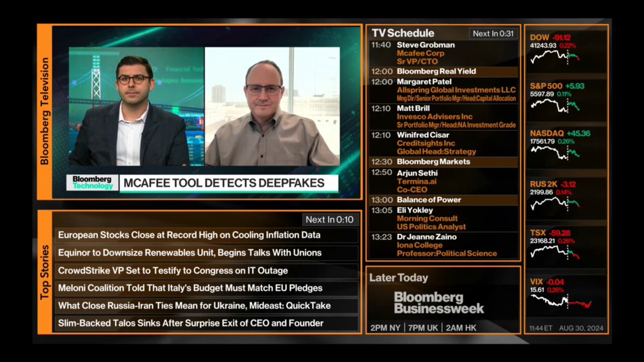Click the Bloomberg Technology logo
The image size is (644, 362).
[92, 183]
